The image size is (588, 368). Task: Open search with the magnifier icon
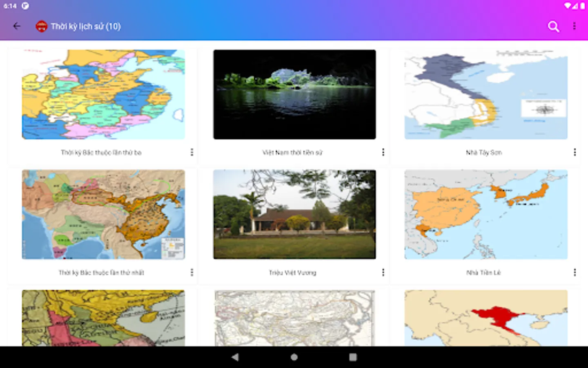553,27
